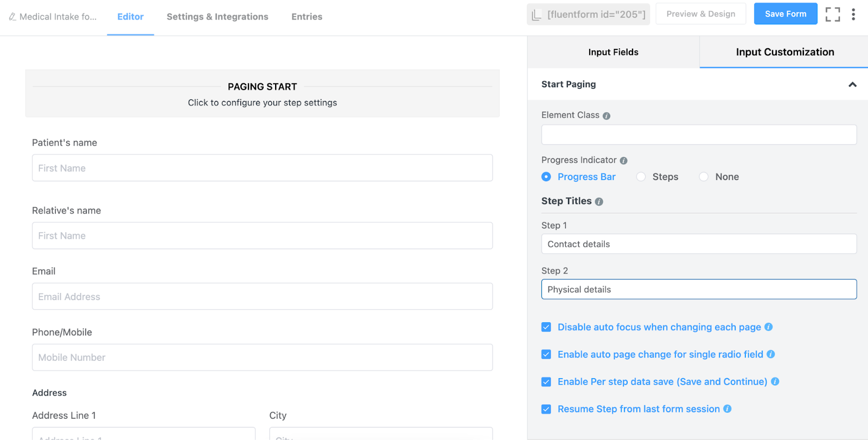Screen dimensions: 868x440
Task: Click the shortcode copy icon
Action: tap(537, 15)
